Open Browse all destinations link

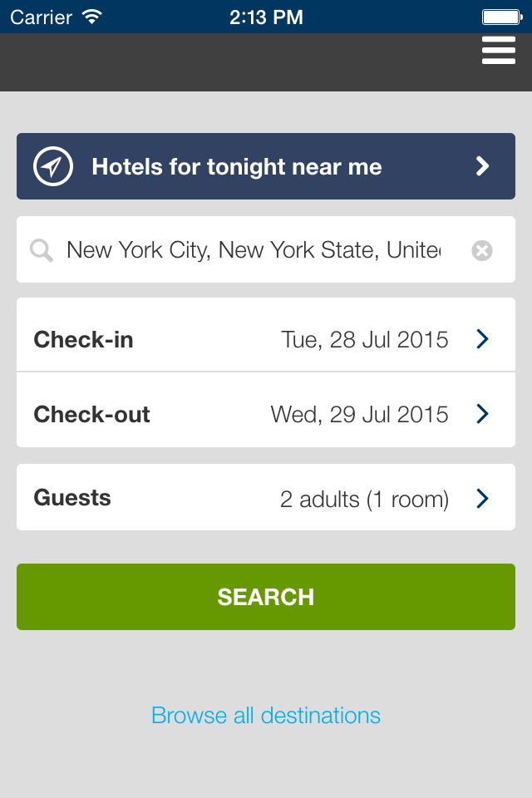pos(266,716)
